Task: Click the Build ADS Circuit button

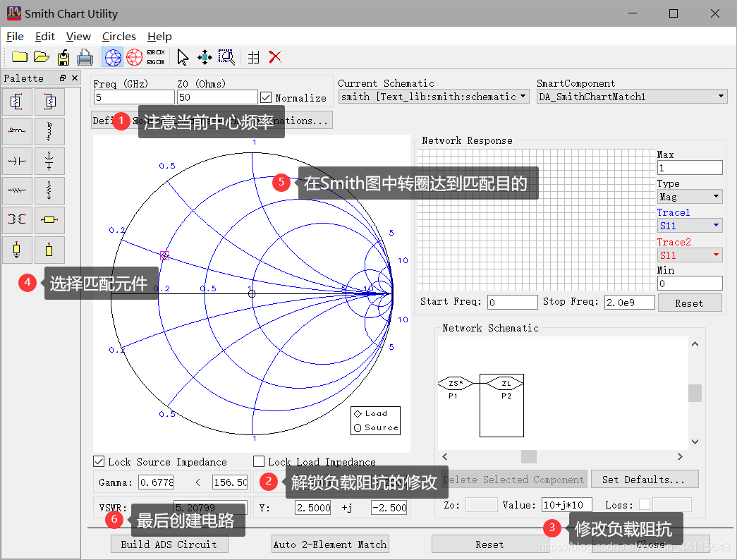Action: 169,544
